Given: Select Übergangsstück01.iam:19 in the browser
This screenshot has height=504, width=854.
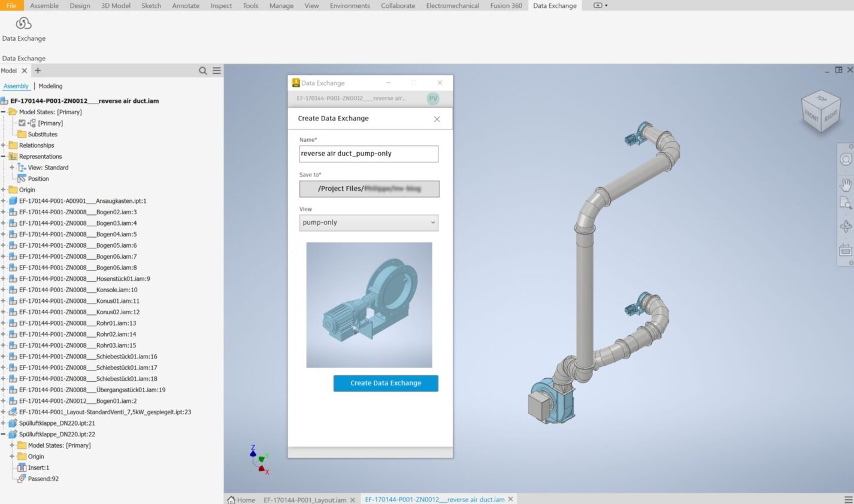Looking at the screenshot, I should (x=92, y=390).
